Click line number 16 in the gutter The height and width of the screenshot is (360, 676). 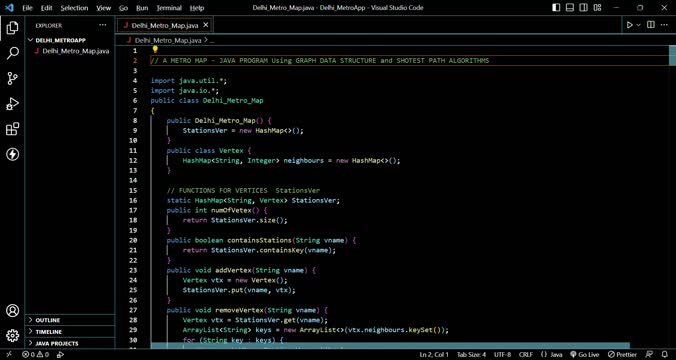133,200
